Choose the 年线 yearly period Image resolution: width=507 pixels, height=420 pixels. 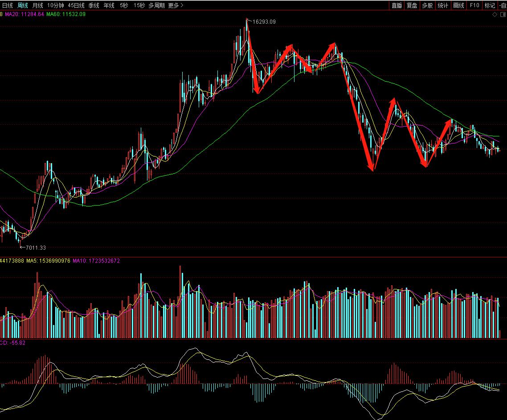point(109,5)
